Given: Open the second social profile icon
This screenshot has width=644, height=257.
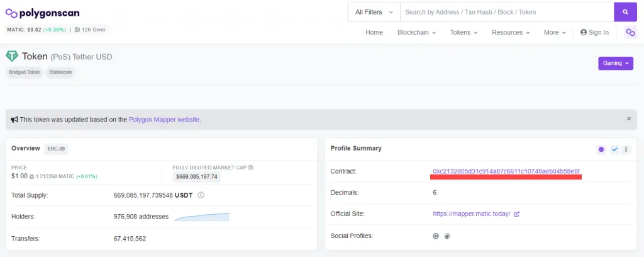Looking at the screenshot, I should 447,236.
